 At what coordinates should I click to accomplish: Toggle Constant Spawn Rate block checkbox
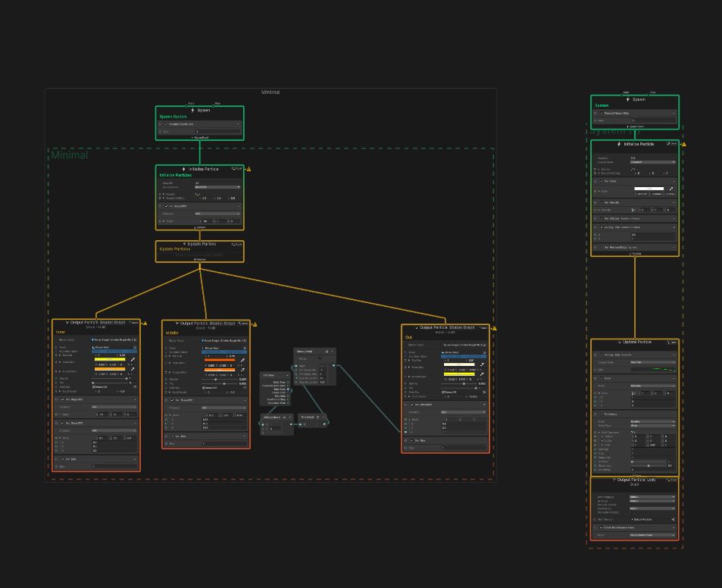[x=166, y=124]
